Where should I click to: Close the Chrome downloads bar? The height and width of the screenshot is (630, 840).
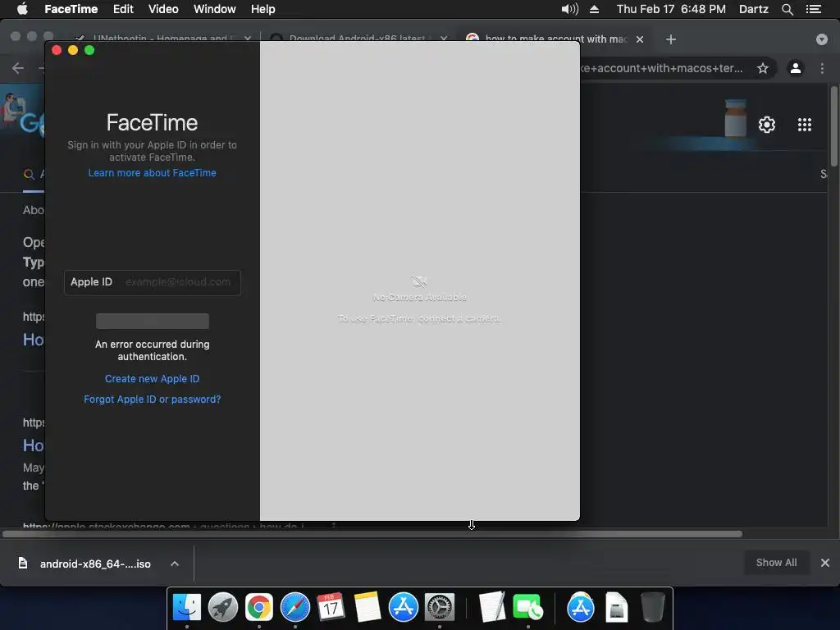[825, 563]
